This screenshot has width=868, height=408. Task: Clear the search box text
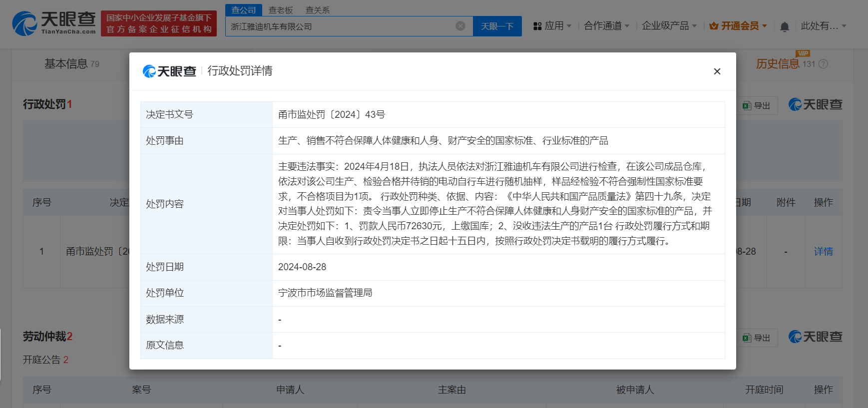pos(460,26)
